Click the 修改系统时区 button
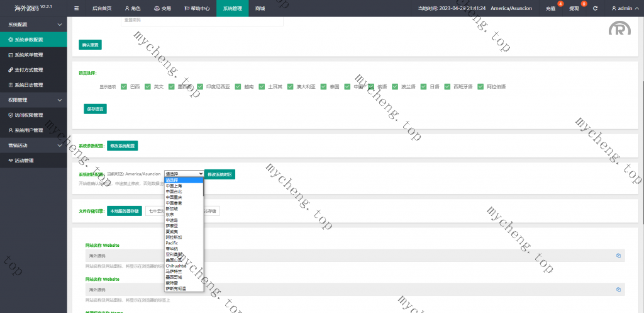This screenshot has width=644, height=313. [x=219, y=174]
